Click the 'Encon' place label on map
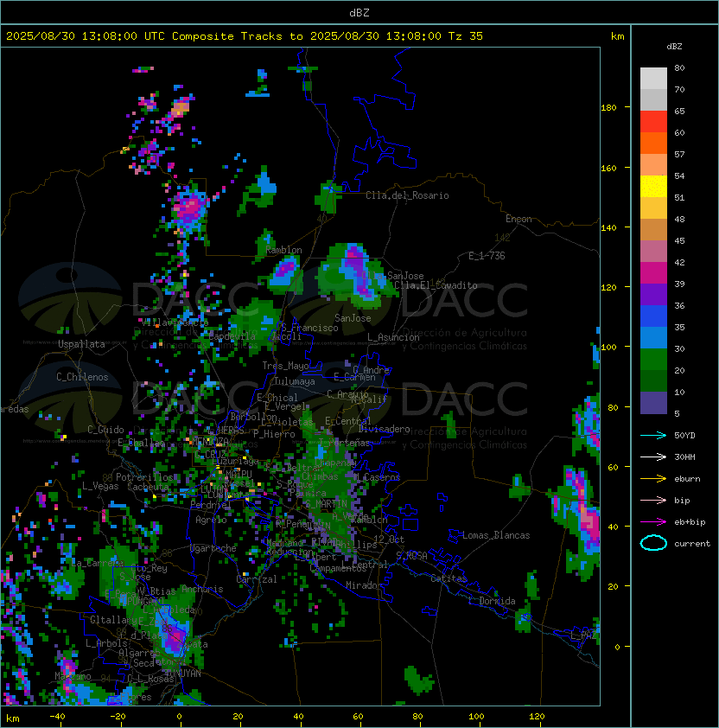This screenshot has width=719, height=728. pyautogui.click(x=519, y=219)
